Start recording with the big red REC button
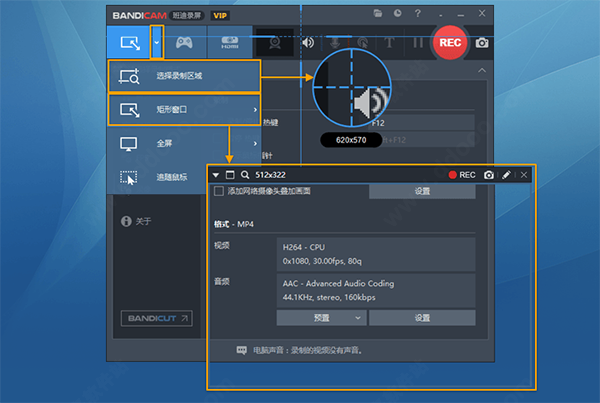The width and height of the screenshot is (600, 403). [450, 42]
